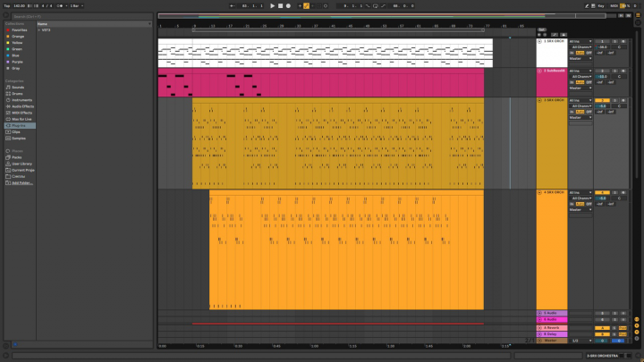Select the Favorites collection
Image resolution: width=644 pixels, height=362 pixels.
tap(20, 30)
